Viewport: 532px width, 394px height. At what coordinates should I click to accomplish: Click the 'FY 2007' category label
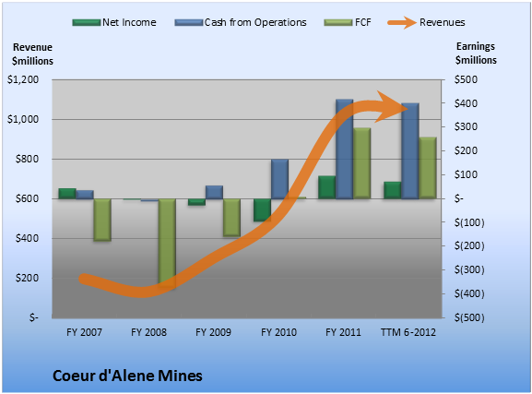pyautogui.click(x=84, y=332)
